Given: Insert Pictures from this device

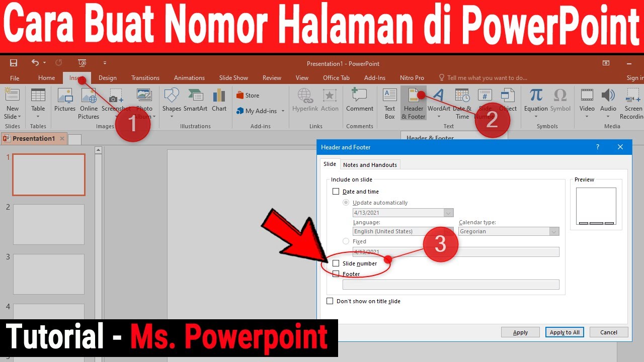Looking at the screenshot, I should point(65,100).
